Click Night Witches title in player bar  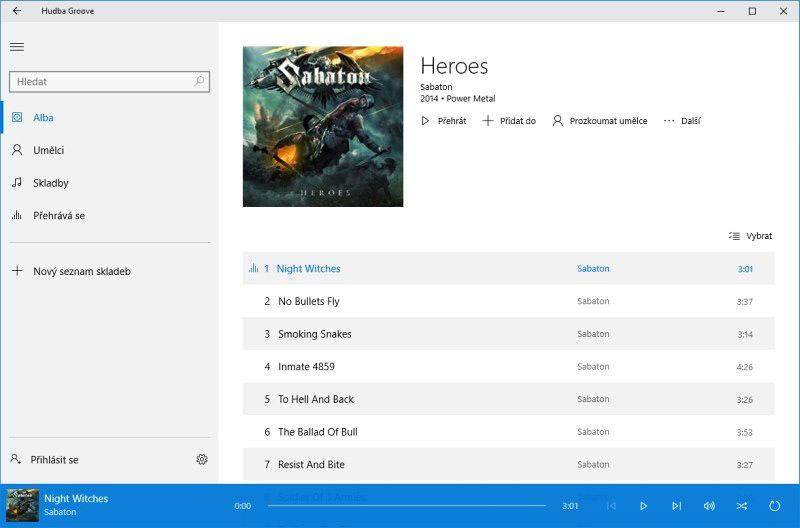tap(76, 498)
